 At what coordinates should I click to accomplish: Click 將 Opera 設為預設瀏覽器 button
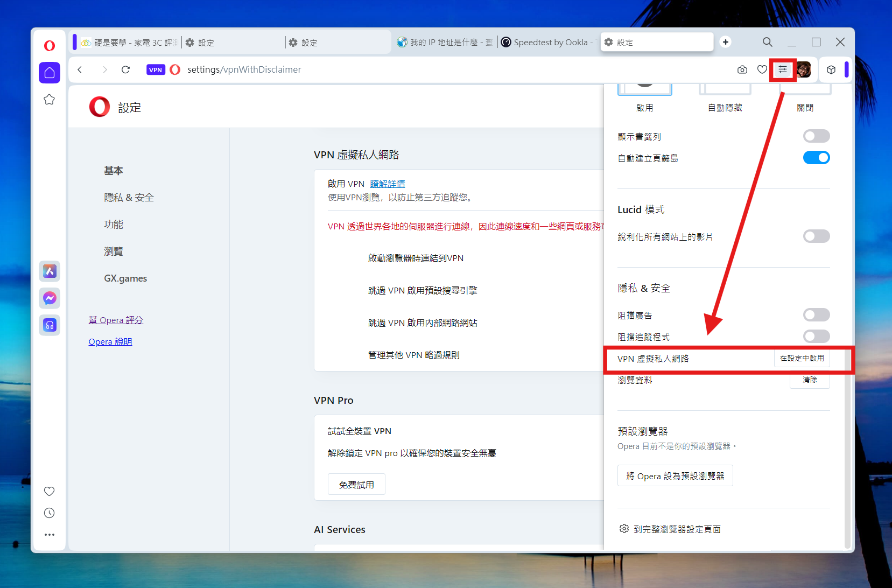(x=675, y=476)
